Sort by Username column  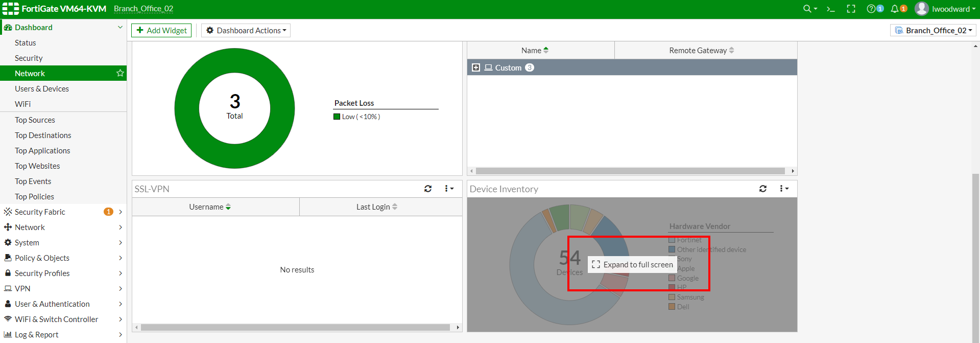tap(216, 207)
